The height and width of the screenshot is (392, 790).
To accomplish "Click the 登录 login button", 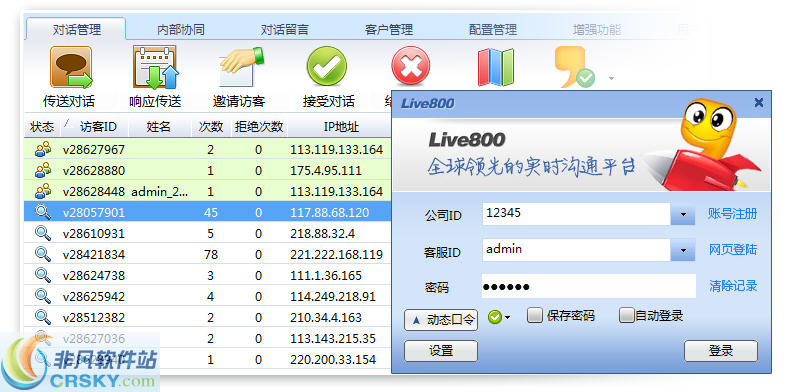I will coord(720,351).
